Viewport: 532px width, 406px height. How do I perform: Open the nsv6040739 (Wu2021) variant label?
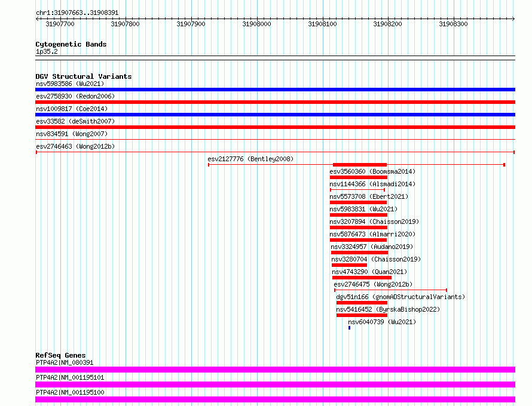[382, 322]
